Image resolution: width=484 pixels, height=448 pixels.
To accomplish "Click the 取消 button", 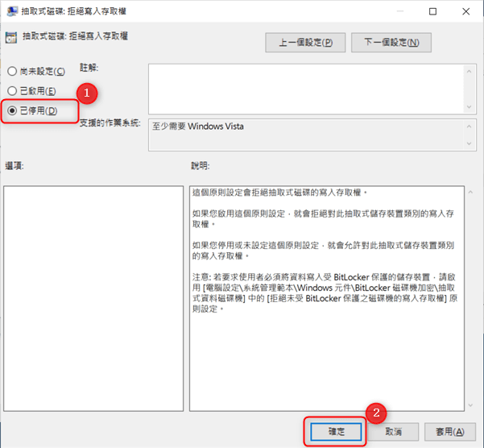I will (393, 431).
